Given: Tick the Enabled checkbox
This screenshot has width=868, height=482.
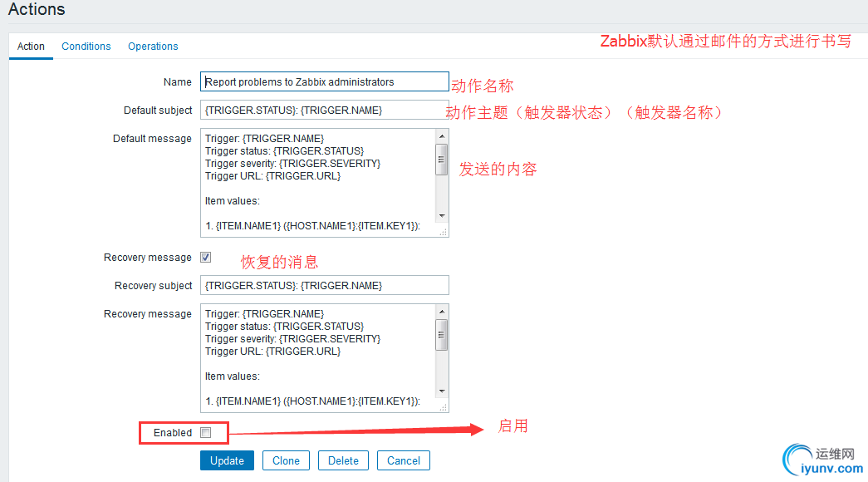Looking at the screenshot, I should click(206, 433).
